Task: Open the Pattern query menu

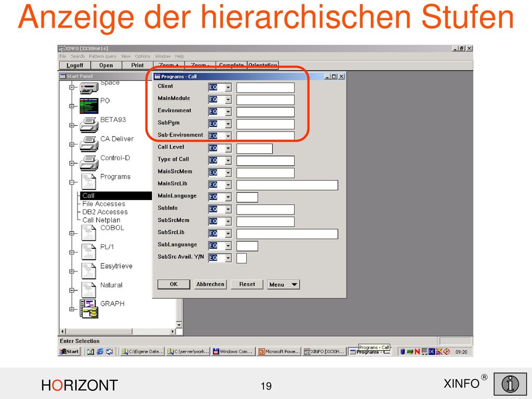Action: (102, 56)
